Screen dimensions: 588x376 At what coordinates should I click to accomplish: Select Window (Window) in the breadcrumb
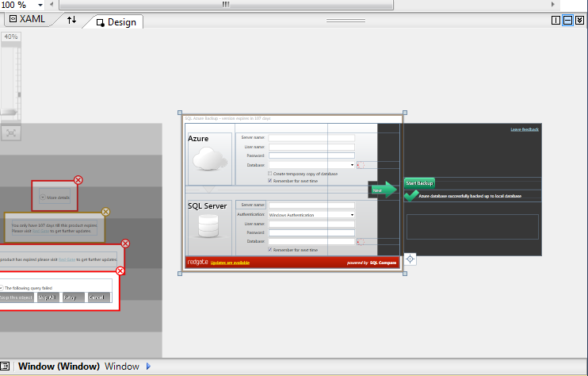[59, 366]
